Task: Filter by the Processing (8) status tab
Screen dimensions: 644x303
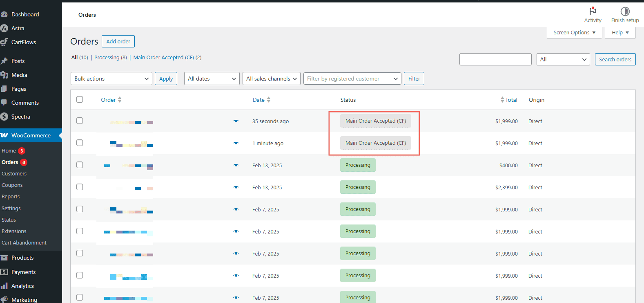Action: (107, 58)
